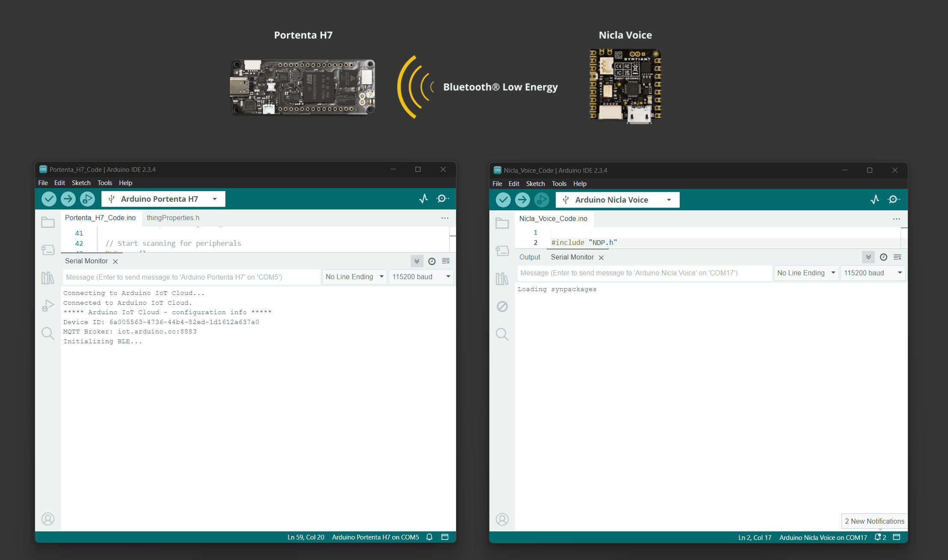Open the Tools menu in Nicla Voice IDE
This screenshot has width=948, height=560.
[x=559, y=183]
